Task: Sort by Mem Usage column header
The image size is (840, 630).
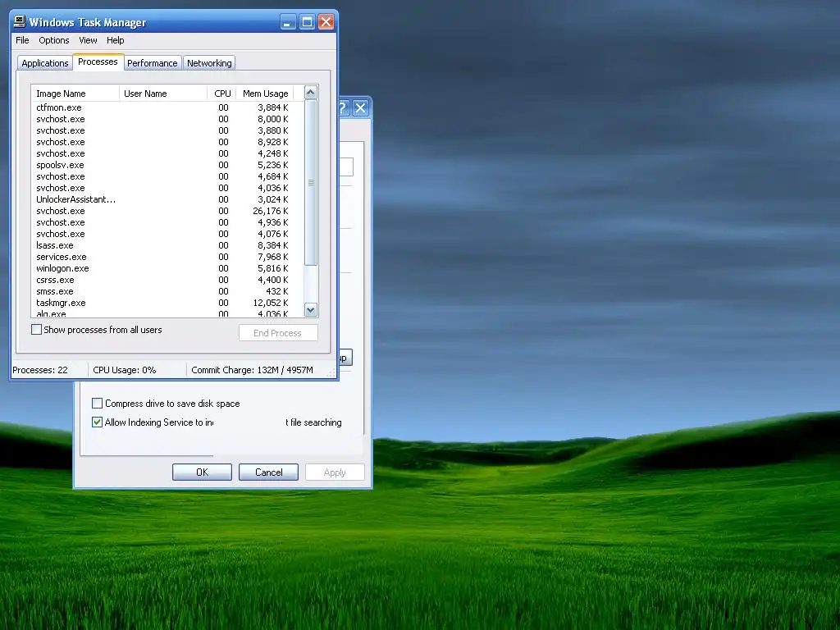Action: pos(265,94)
